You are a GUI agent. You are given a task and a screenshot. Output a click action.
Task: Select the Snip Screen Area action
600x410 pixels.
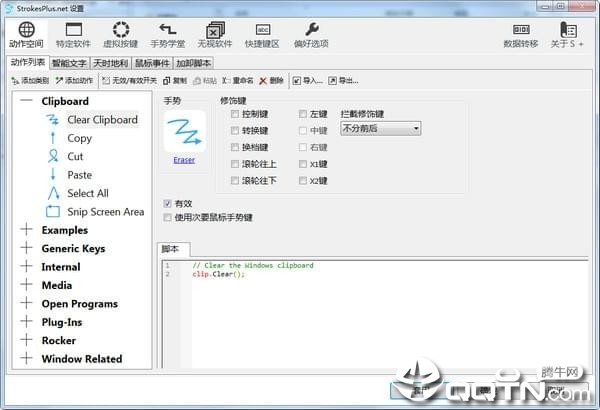coord(106,212)
